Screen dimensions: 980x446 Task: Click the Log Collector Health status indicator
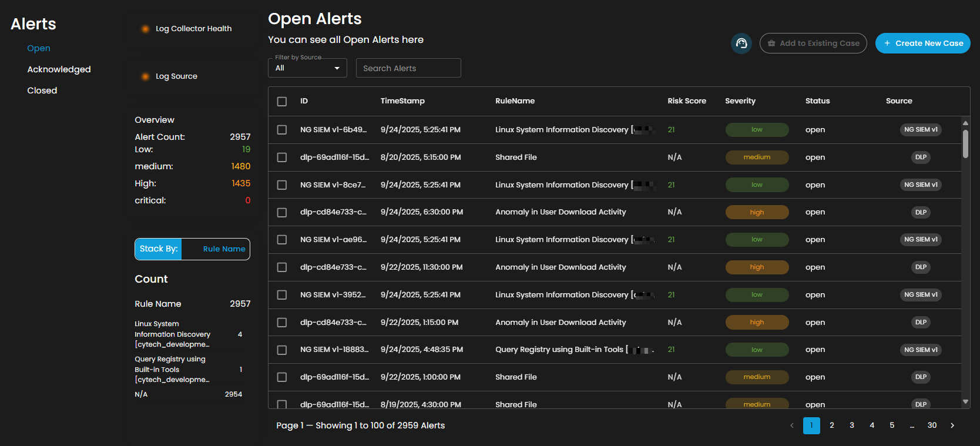point(145,29)
